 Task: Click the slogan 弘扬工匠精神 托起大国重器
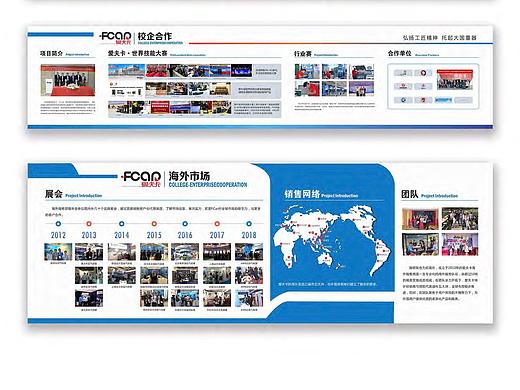tap(440, 38)
